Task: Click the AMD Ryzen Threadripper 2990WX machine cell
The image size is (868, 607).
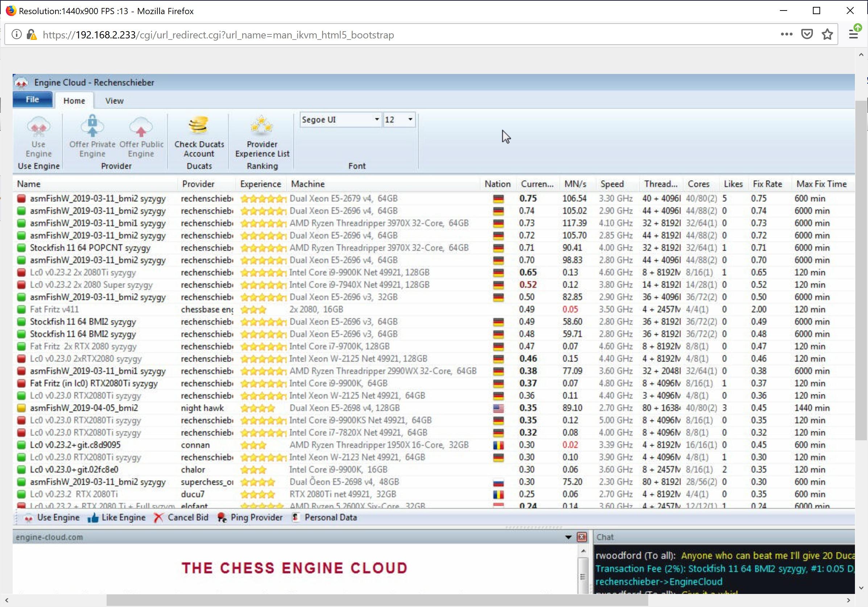Action: click(x=383, y=371)
